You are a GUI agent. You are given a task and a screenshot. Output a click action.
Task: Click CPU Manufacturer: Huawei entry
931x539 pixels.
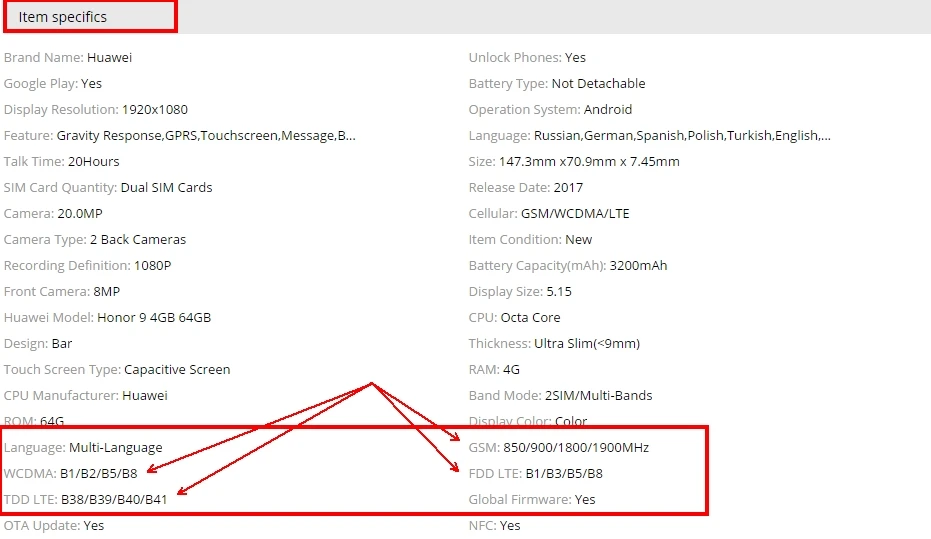pyautogui.click(x=86, y=395)
